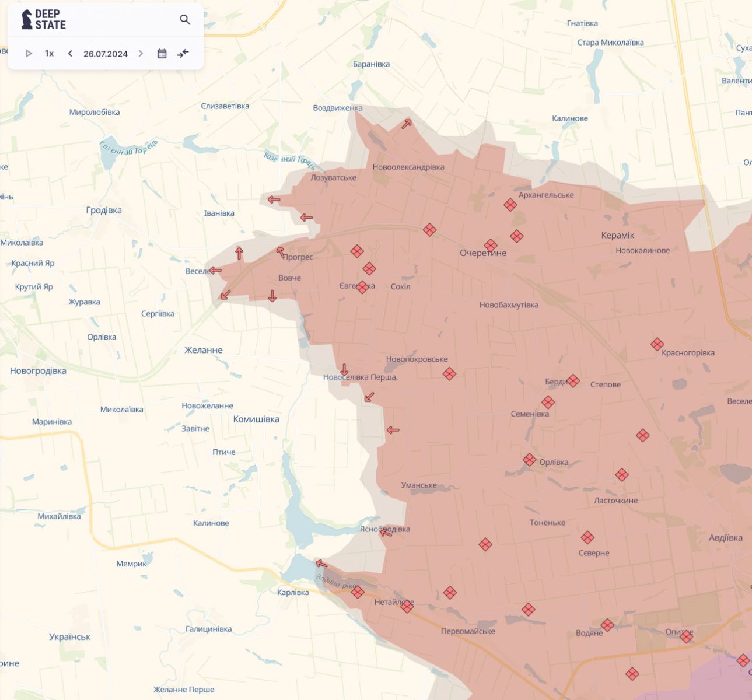Click the unit marker beside Архангельське
The height and width of the screenshot is (700, 752).
[x=510, y=205]
